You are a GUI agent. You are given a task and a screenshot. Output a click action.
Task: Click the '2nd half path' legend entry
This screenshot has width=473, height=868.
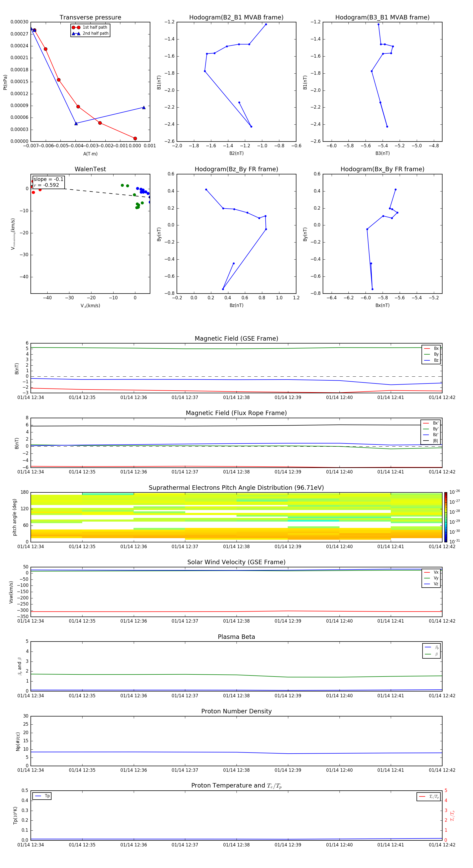tap(90, 33)
